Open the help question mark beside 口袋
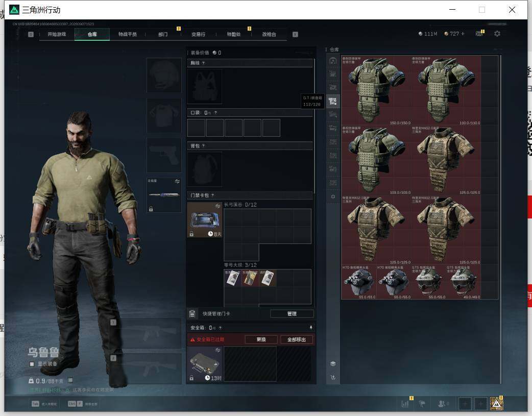 (215, 113)
